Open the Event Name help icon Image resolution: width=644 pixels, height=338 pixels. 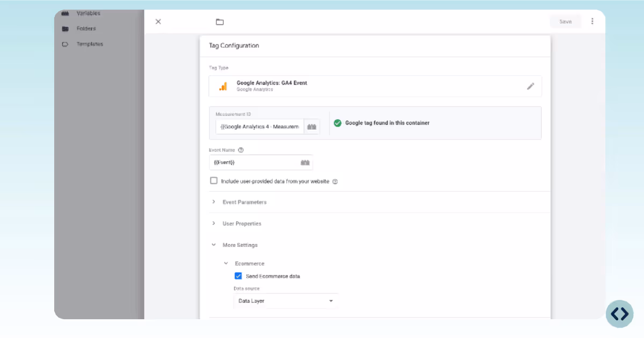point(241,150)
